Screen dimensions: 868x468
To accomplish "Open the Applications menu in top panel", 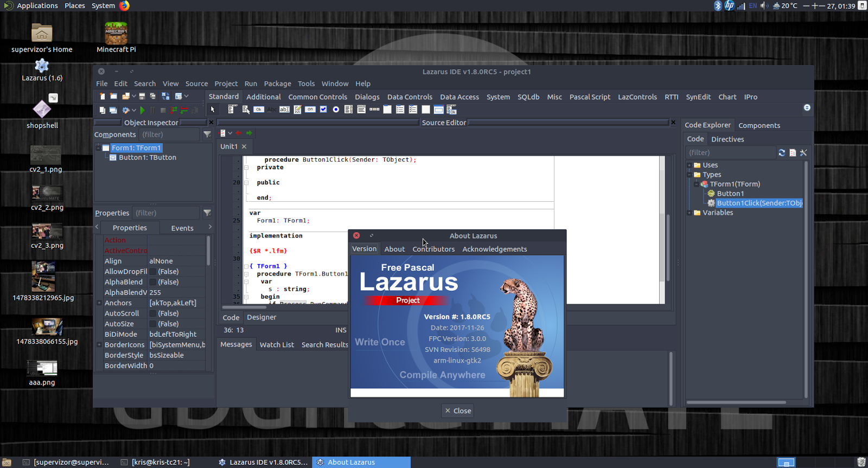I will [x=37, y=6].
